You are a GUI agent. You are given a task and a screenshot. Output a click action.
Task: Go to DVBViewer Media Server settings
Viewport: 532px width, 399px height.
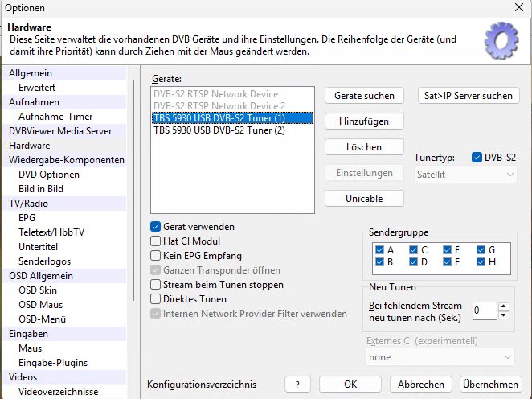(60, 131)
